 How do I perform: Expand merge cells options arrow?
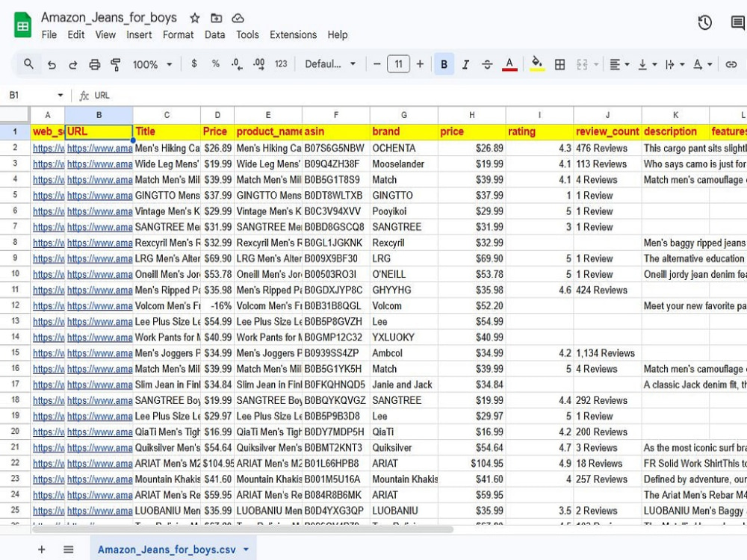tap(596, 64)
